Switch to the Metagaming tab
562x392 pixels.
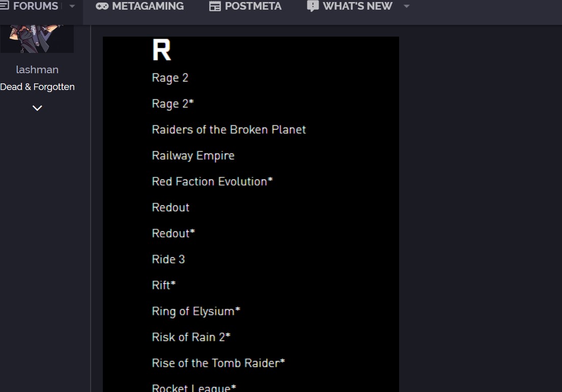click(148, 7)
